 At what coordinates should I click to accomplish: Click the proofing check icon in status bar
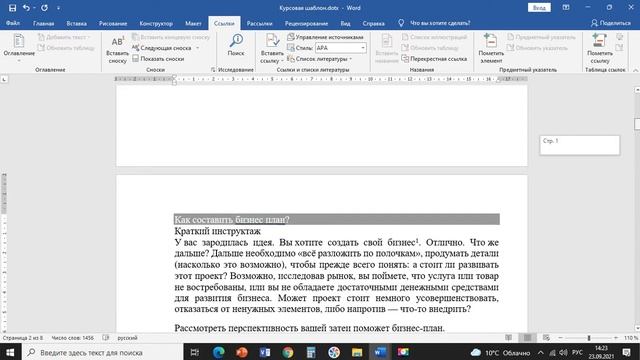pos(106,338)
